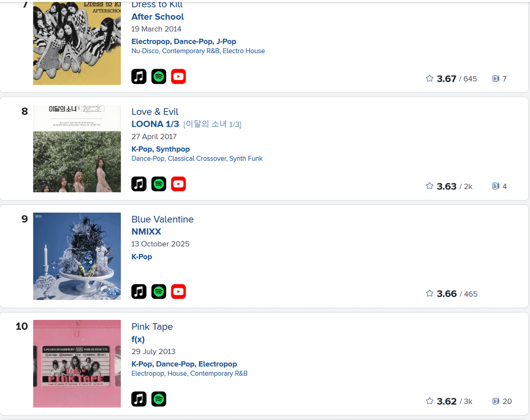Click the star rating icon for Blue Valentine
This screenshot has height=420, width=530.
[x=429, y=293]
